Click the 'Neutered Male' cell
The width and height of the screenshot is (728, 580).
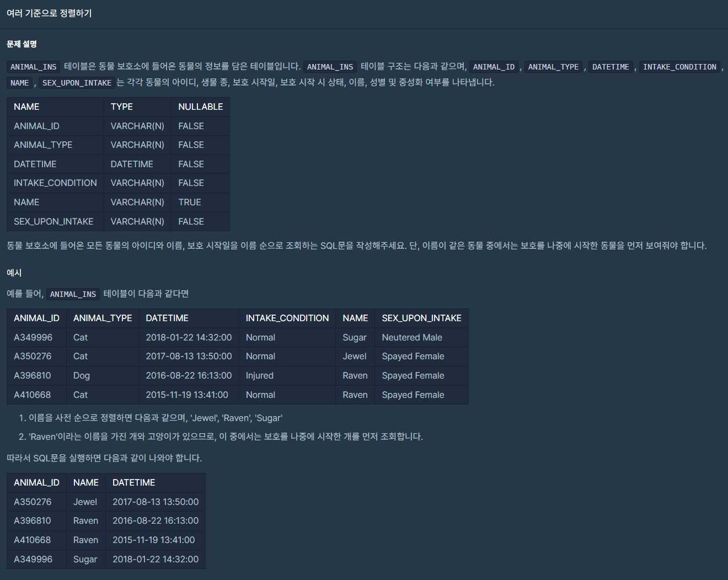tap(411, 338)
